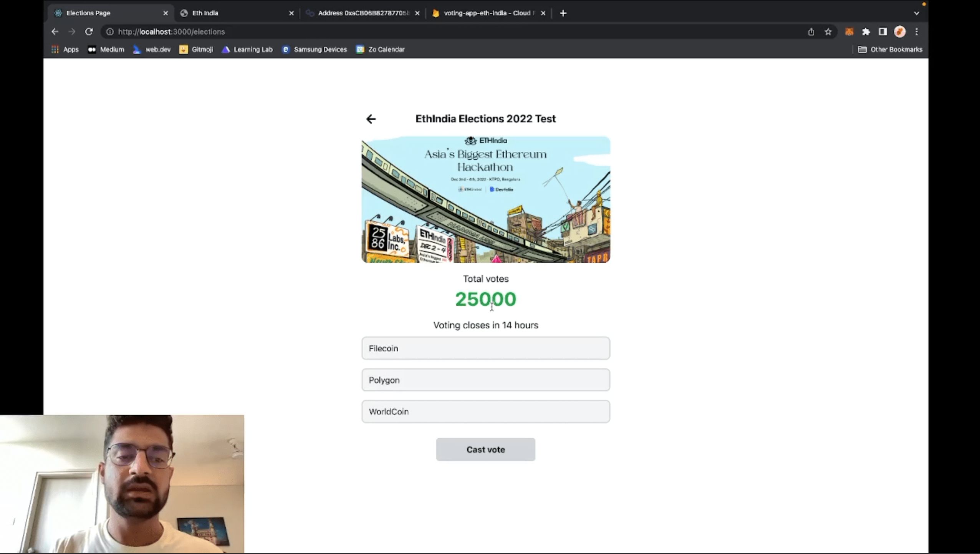Toggle the browser side panel
This screenshot has width=980, height=554.
(x=883, y=32)
